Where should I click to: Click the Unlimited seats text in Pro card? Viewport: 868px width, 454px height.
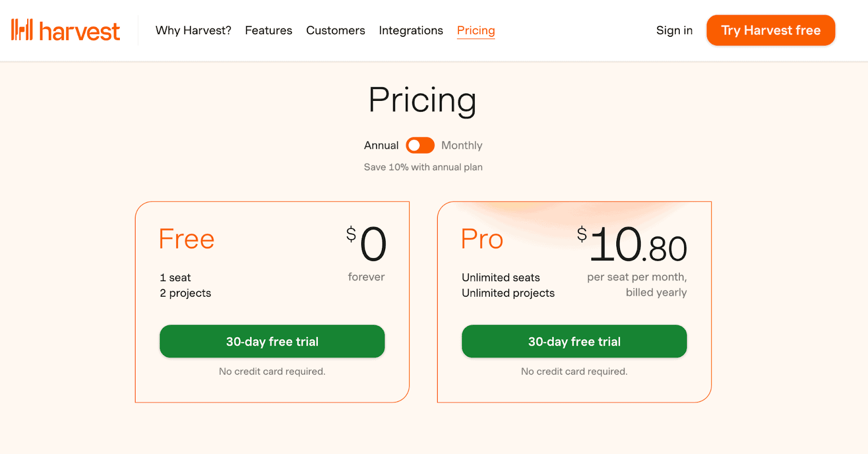501,278
